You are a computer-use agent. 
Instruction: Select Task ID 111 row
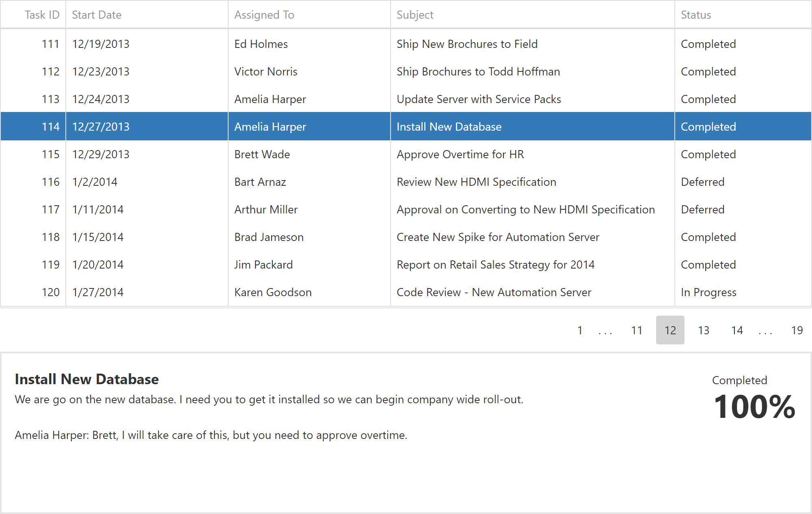pyautogui.click(x=406, y=44)
